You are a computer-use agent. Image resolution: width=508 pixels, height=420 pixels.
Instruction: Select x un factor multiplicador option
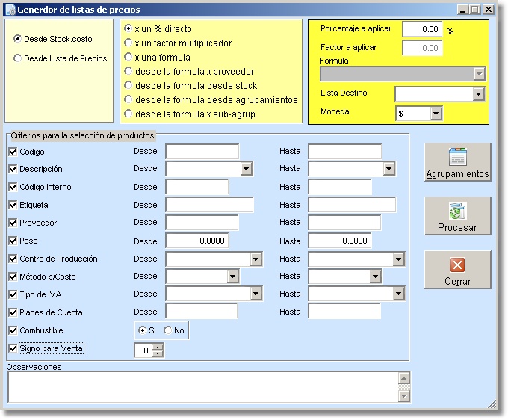point(129,43)
